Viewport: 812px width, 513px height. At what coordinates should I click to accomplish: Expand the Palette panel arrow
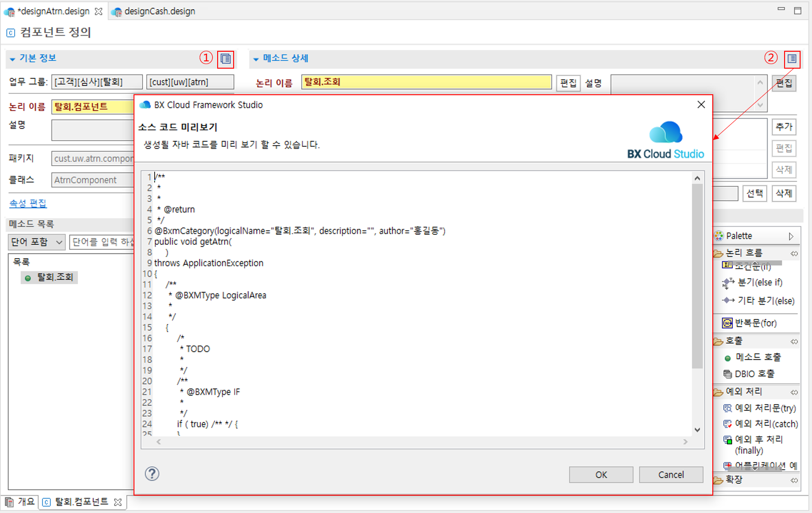point(791,236)
